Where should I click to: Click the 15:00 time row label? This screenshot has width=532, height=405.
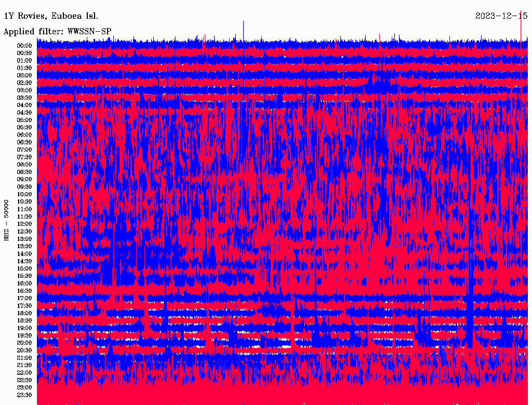tap(24, 268)
